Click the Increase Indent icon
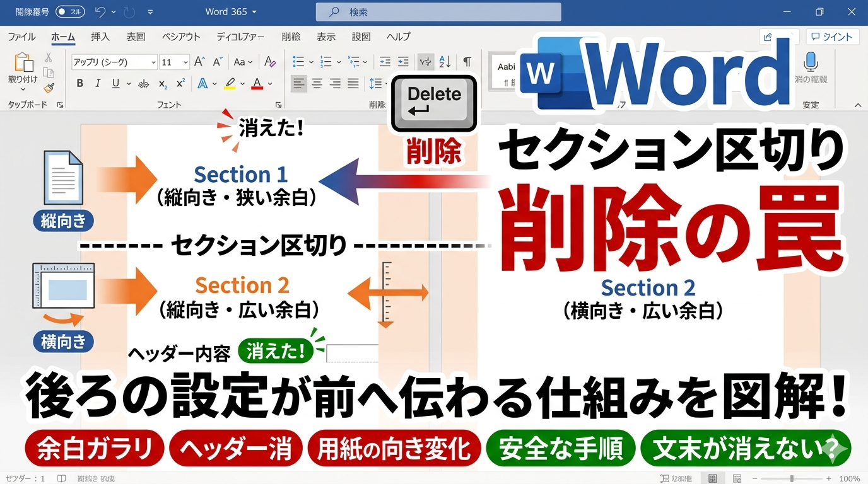The width and height of the screenshot is (868, 484). pos(403,62)
